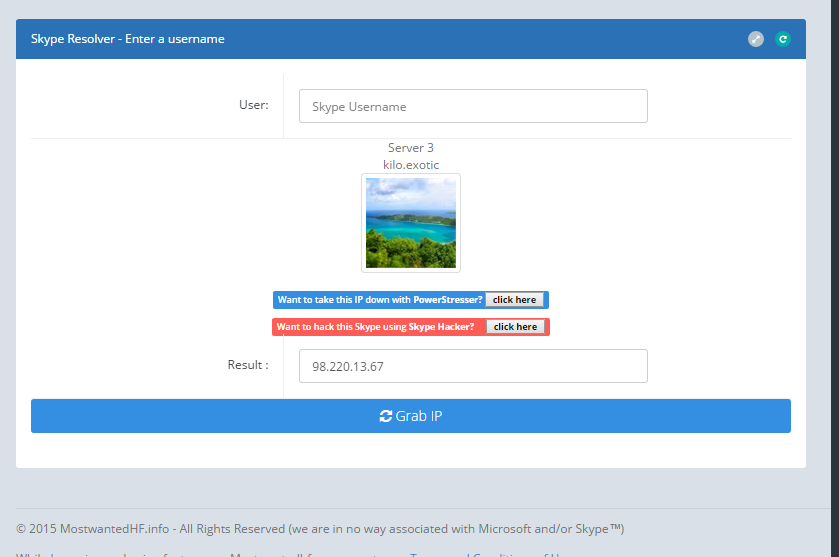Click the green refresh icon in header
This screenshot has height=557, width=839.
pos(783,39)
